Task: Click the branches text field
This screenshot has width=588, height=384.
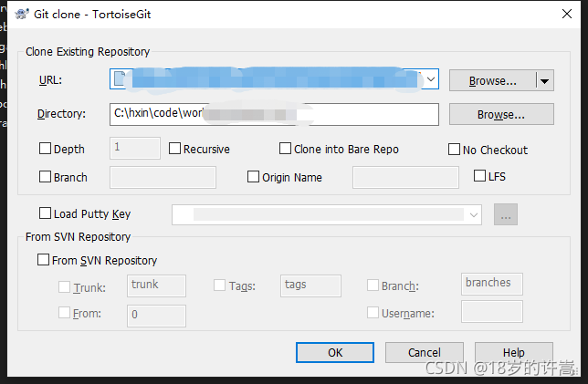Action: click(x=492, y=284)
